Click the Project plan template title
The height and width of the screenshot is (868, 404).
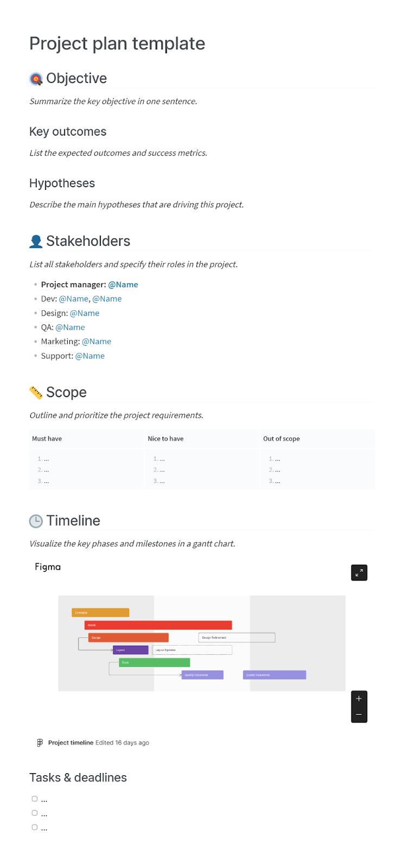[x=117, y=43]
